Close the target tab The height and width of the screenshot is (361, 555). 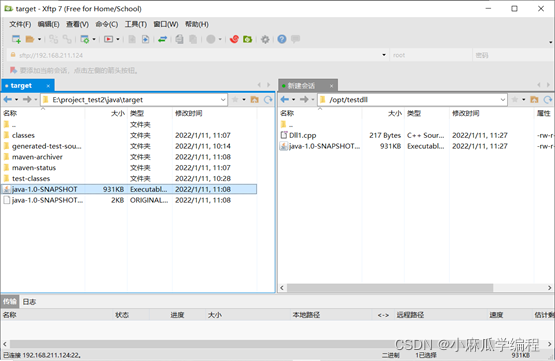tap(48, 86)
